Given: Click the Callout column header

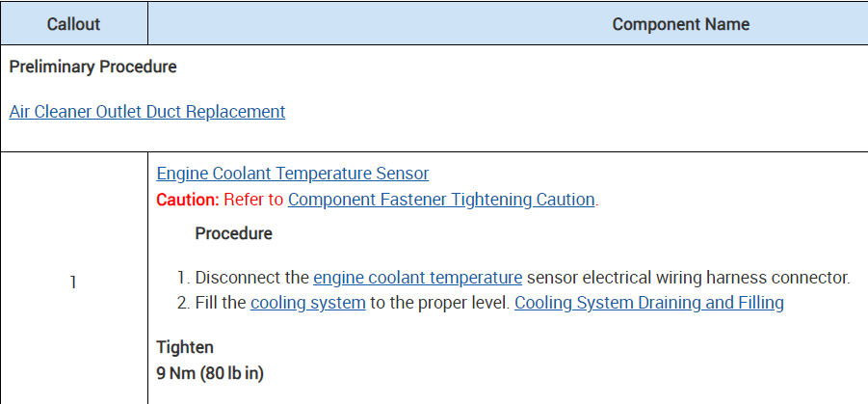Looking at the screenshot, I should coord(73,24).
